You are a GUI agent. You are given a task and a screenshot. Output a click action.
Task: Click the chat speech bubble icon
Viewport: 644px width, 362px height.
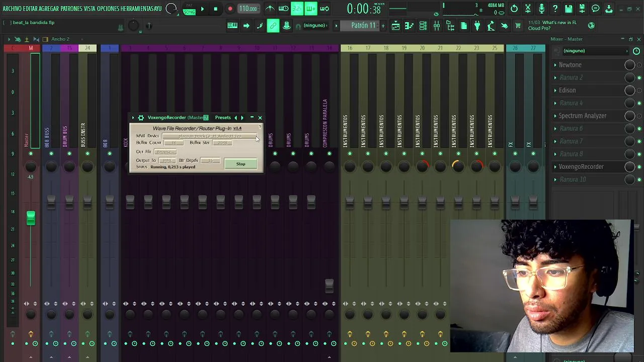tap(596, 9)
